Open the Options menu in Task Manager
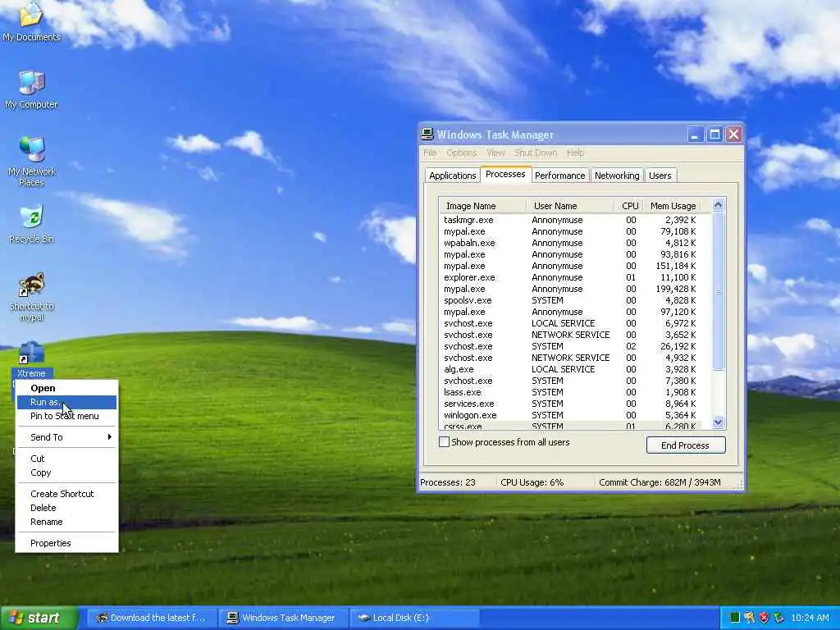This screenshot has width=840, height=630. pyautogui.click(x=461, y=153)
